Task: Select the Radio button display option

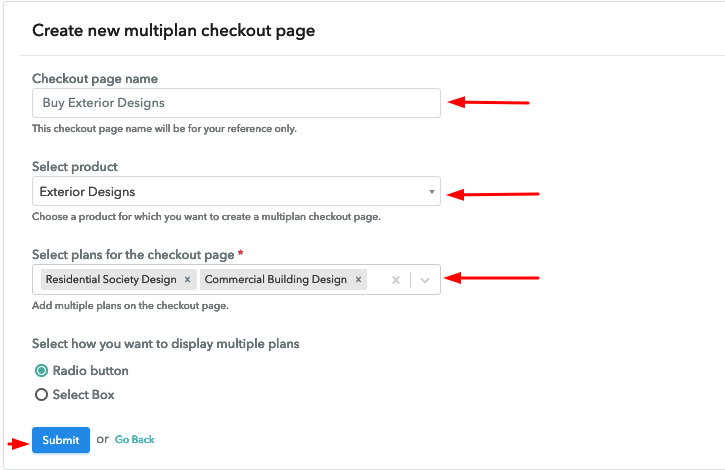Action: pyautogui.click(x=42, y=371)
